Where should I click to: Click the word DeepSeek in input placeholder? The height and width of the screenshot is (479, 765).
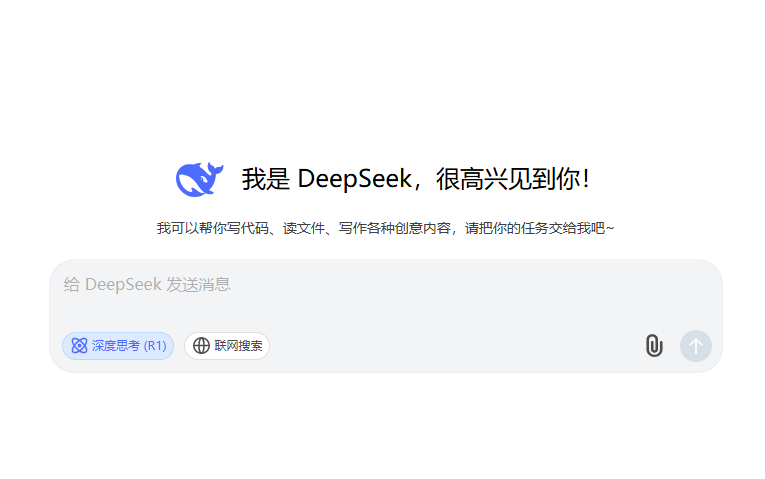pyautogui.click(x=123, y=284)
